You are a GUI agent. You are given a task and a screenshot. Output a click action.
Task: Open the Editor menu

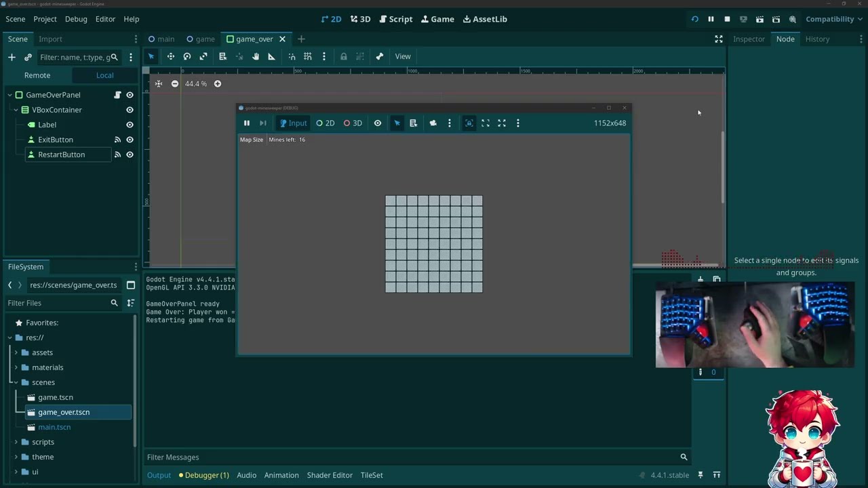105,19
